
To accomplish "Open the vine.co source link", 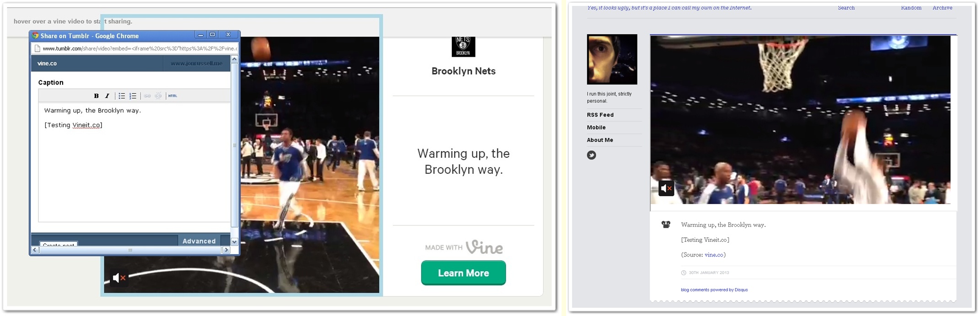I will 714,255.
